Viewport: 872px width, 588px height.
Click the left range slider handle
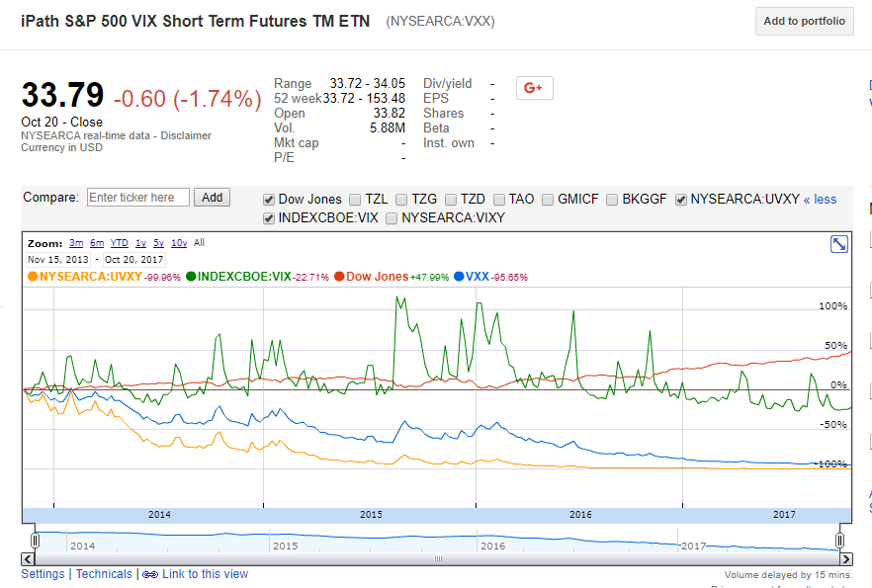[x=35, y=541]
